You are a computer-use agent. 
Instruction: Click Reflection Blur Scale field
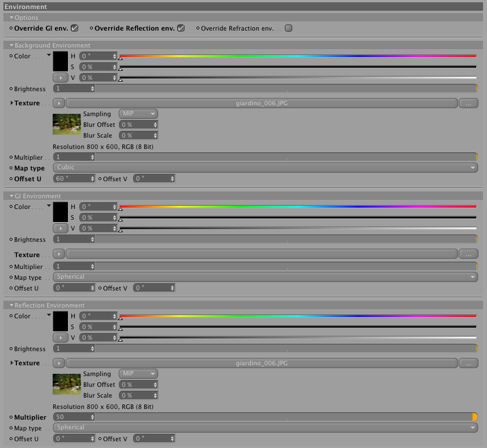[139, 395]
